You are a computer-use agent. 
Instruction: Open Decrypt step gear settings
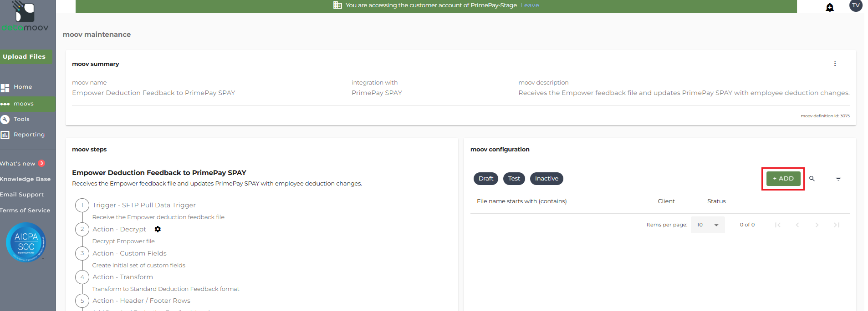coord(158,229)
